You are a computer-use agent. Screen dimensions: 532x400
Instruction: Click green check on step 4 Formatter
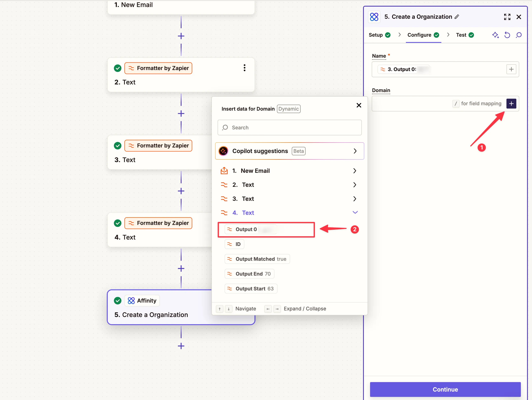click(118, 223)
